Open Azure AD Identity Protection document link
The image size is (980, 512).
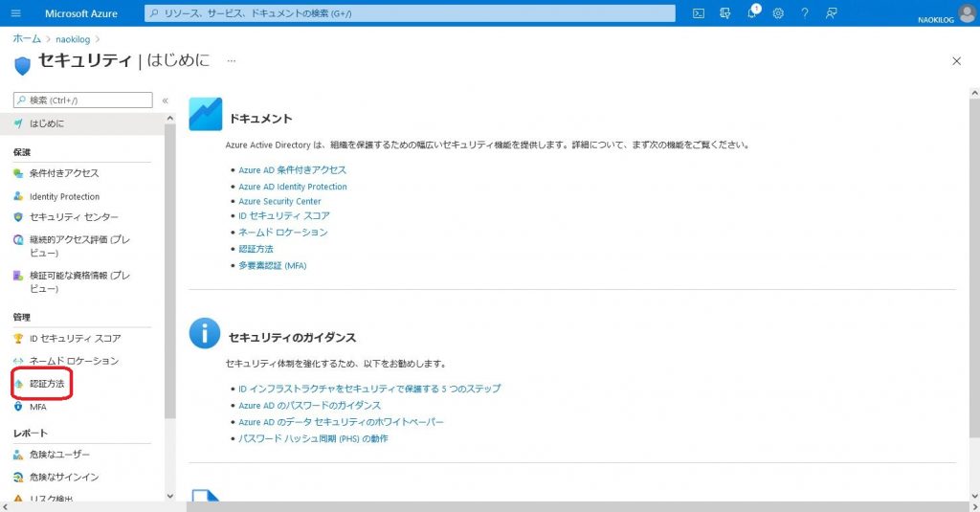pos(293,187)
